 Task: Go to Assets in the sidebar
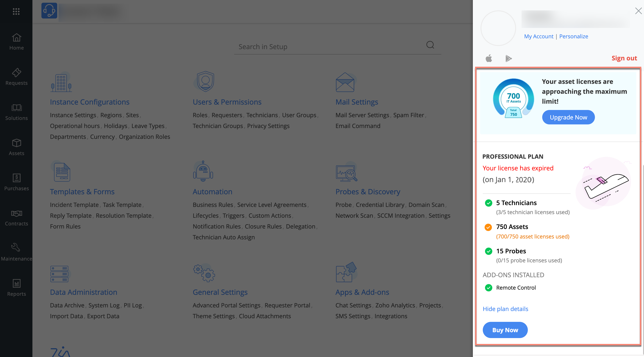(x=16, y=147)
